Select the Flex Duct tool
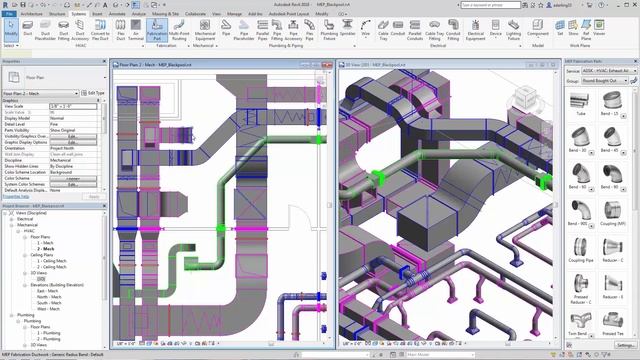This screenshot has width=640, height=360. (120, 30)
